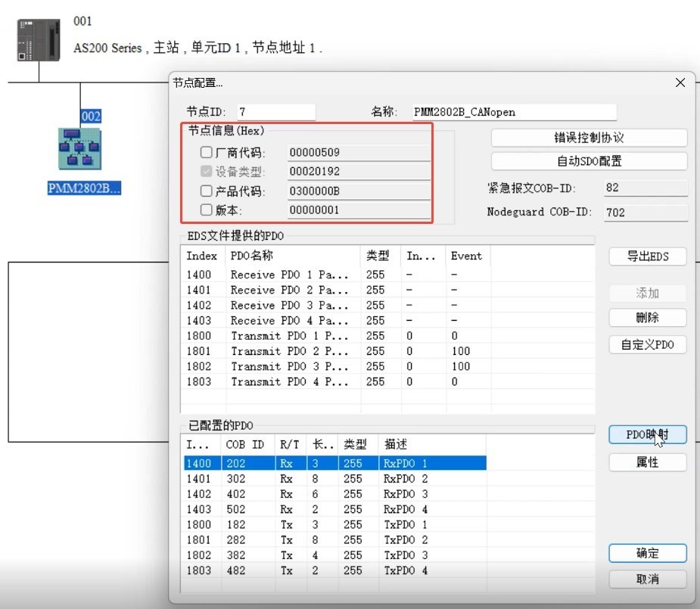This screenshot has width=700, height=609.
Task: Click the greyed-out 添加 button
Action: pos(647,293)
